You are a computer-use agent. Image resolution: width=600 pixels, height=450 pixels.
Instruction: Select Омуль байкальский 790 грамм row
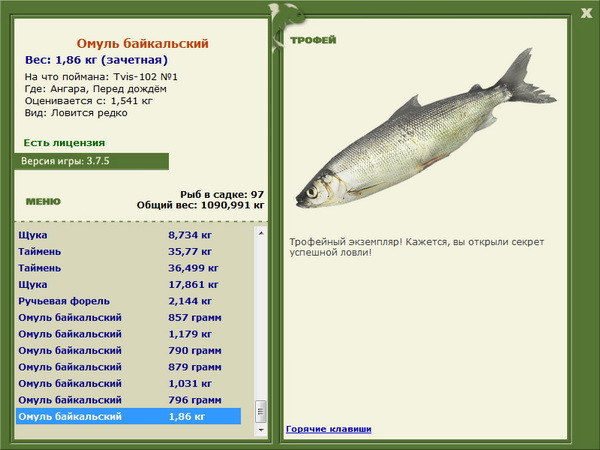pyautogui.click(x=129, y=350)
